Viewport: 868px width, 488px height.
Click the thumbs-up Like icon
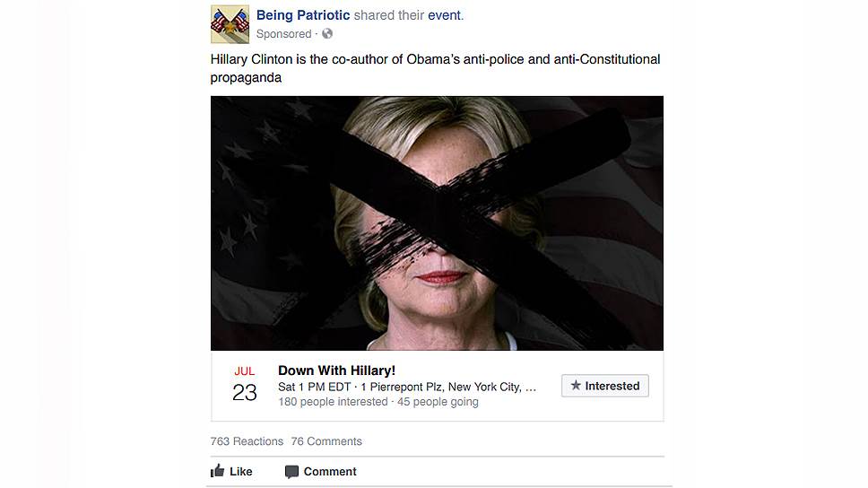pyautogui.click(x=218, y=471)
